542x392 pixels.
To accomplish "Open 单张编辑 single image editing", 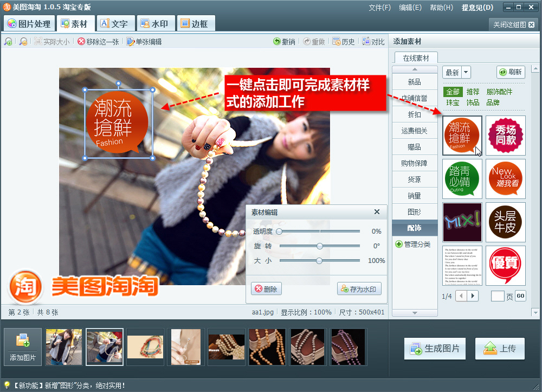I will [144, 42].
